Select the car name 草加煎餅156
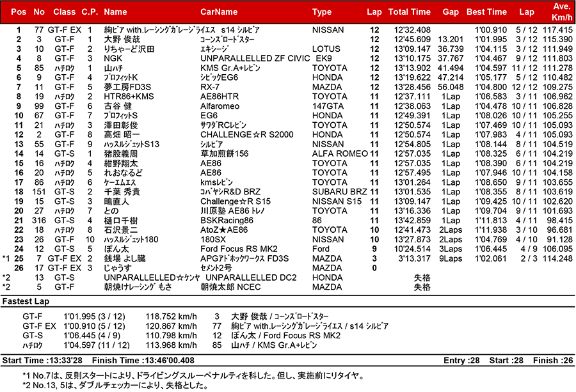Image resolution: width=576 pixels, height=392 pixels. point(225,153)
